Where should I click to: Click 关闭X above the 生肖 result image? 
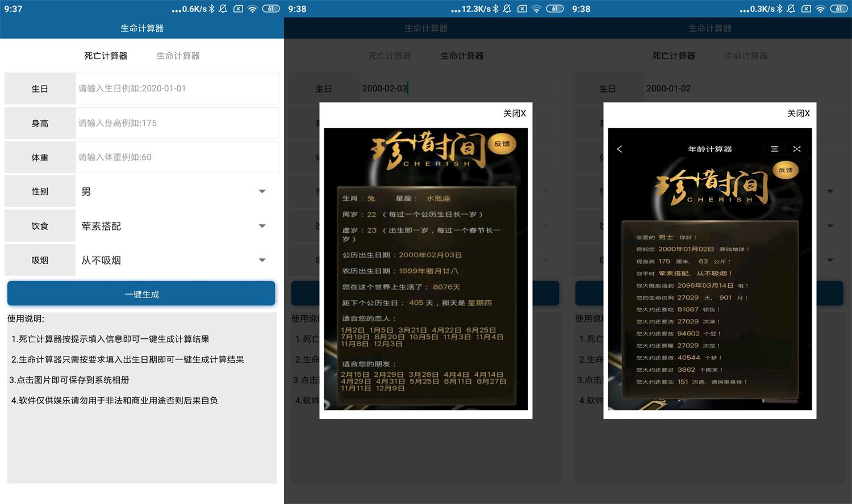point(514,114)
